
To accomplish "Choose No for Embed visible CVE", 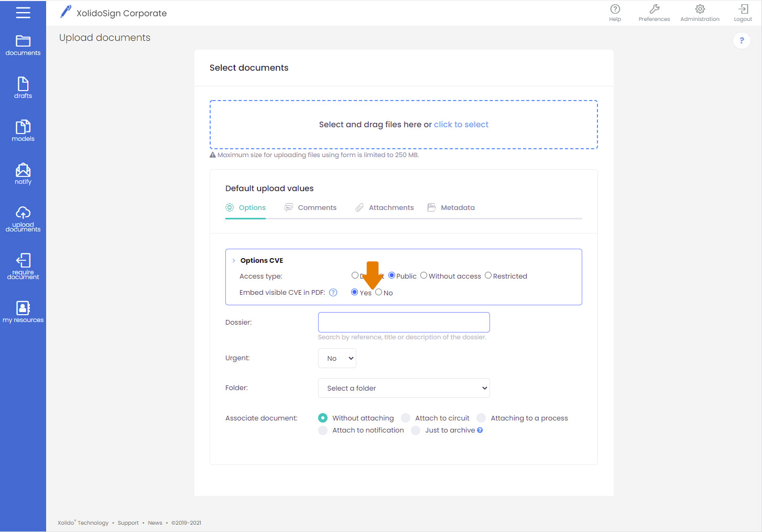I will tap(378, 292).
